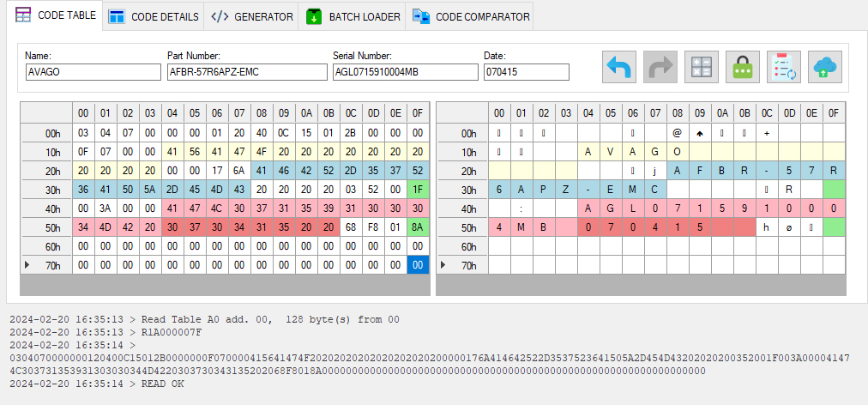
Task: Click row header 60h in the hex table
Action: (46, 246)
